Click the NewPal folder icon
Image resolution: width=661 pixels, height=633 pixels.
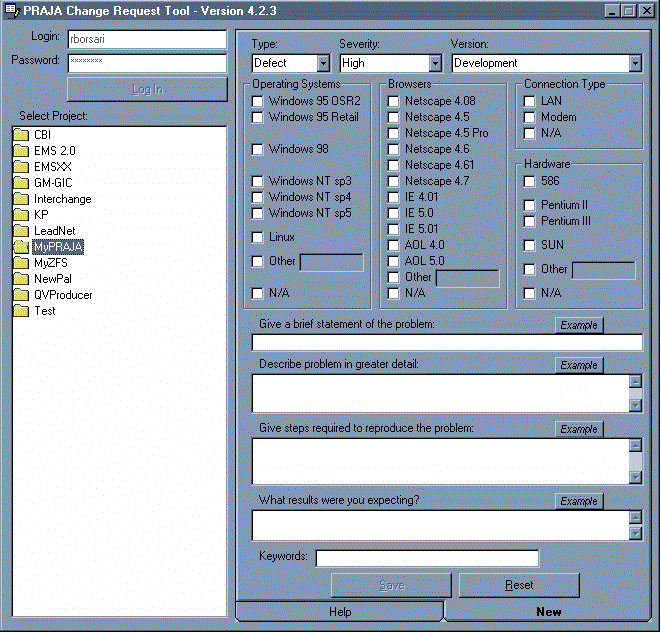(x=20, y=279)
